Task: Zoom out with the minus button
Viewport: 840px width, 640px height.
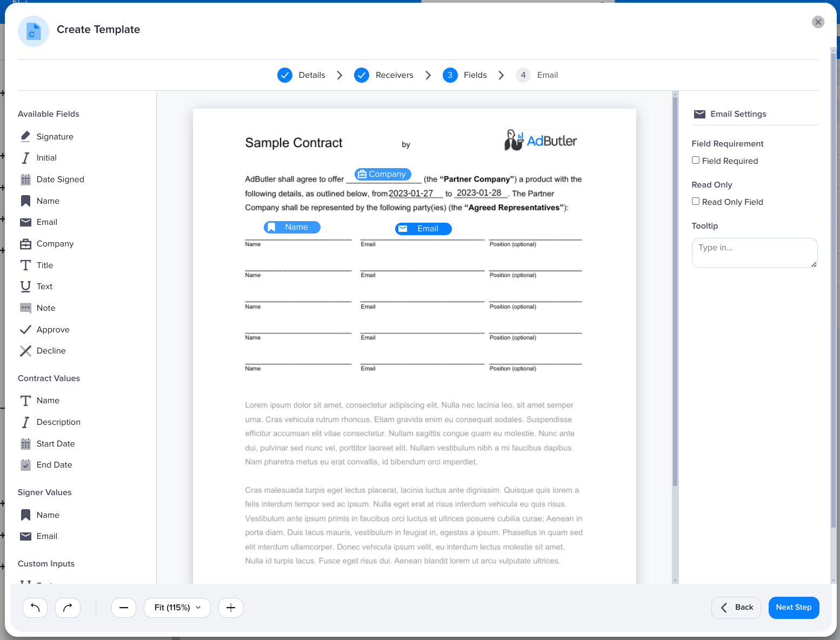Action: click(x=124, y=608)
